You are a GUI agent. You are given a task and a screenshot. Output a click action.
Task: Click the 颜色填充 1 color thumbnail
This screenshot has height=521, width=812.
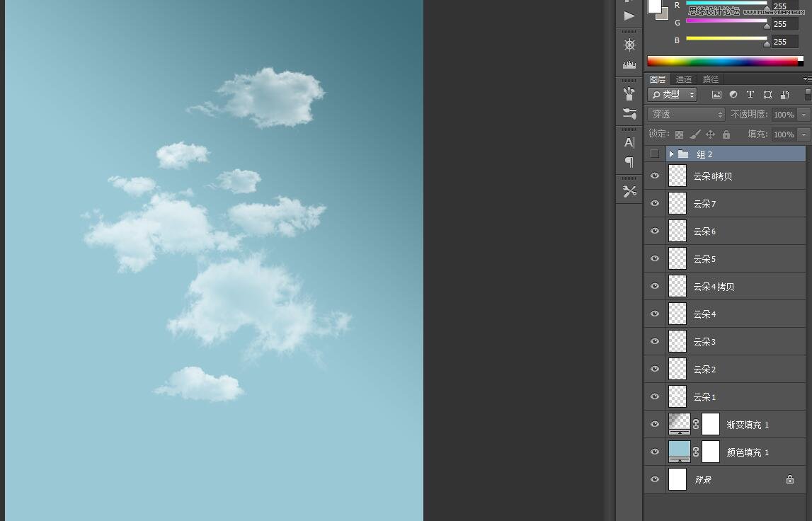pyautogui.click(x=680, y=451)
